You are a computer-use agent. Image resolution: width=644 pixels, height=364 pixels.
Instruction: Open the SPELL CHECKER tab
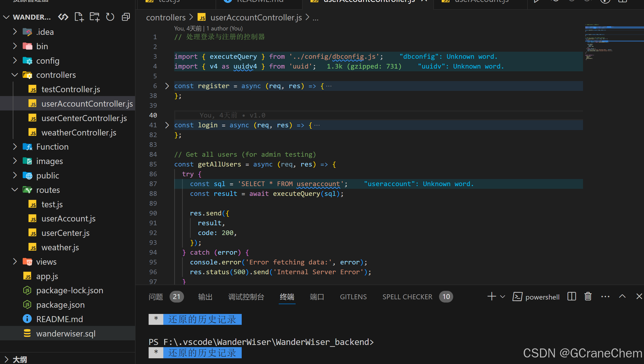point(407,297)
